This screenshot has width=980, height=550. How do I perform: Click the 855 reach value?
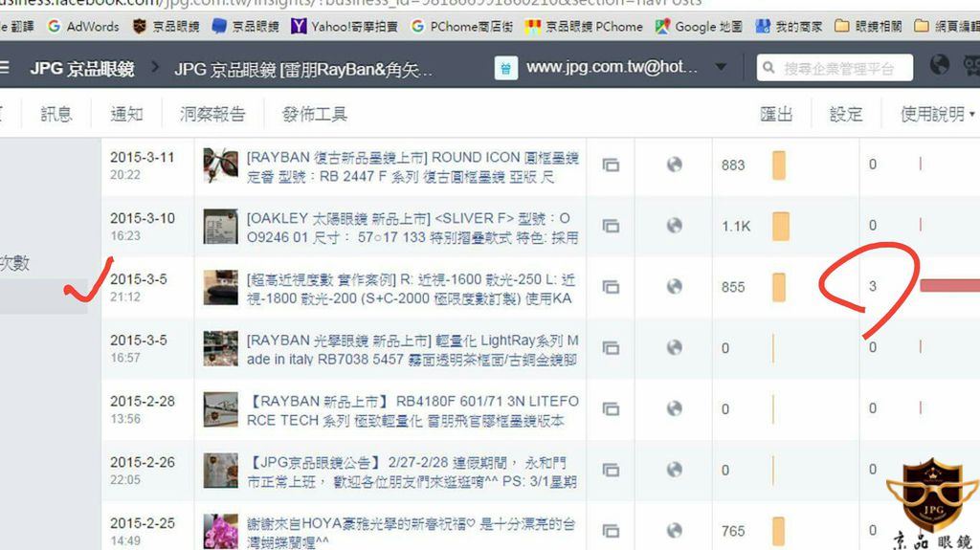point(733,288)
